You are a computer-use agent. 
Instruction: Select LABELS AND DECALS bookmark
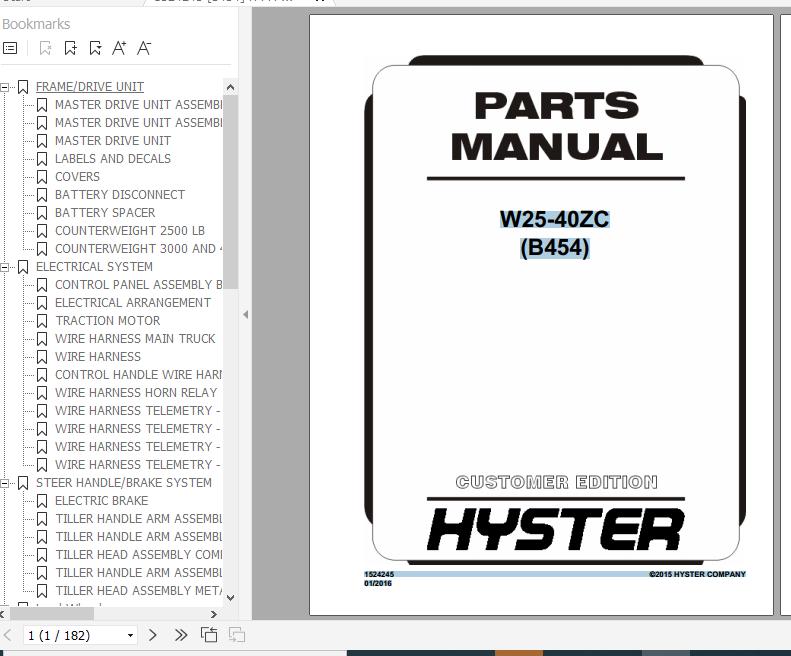[113, 158]
